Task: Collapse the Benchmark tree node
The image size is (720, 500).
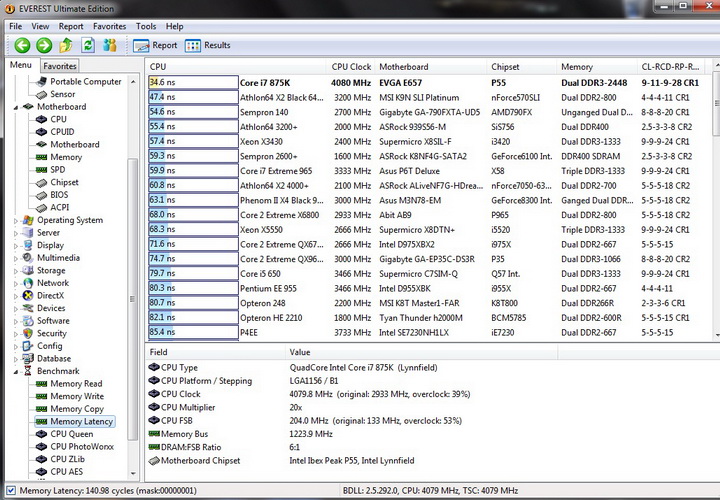Action: click(16, 371)
